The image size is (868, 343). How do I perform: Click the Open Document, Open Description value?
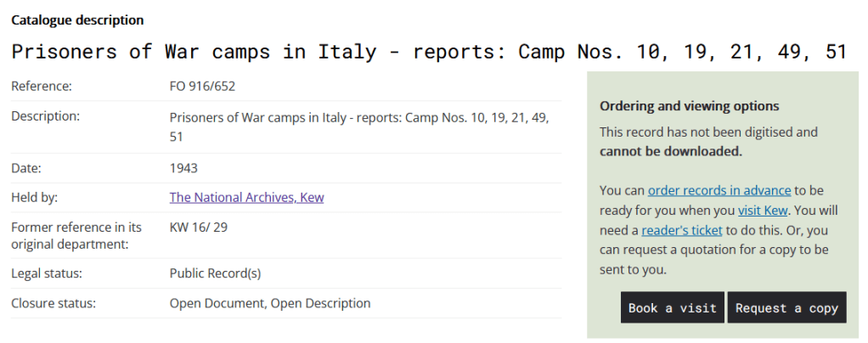click(270, 303)
